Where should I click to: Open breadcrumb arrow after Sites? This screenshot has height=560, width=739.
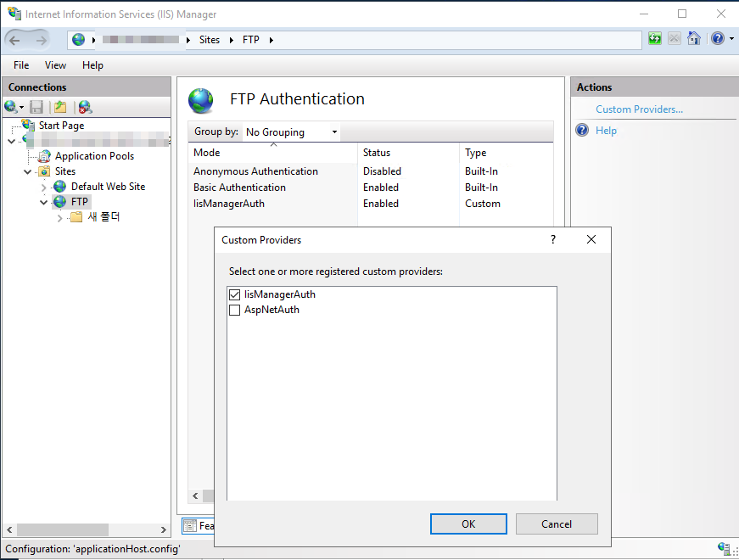click(232, 40)
